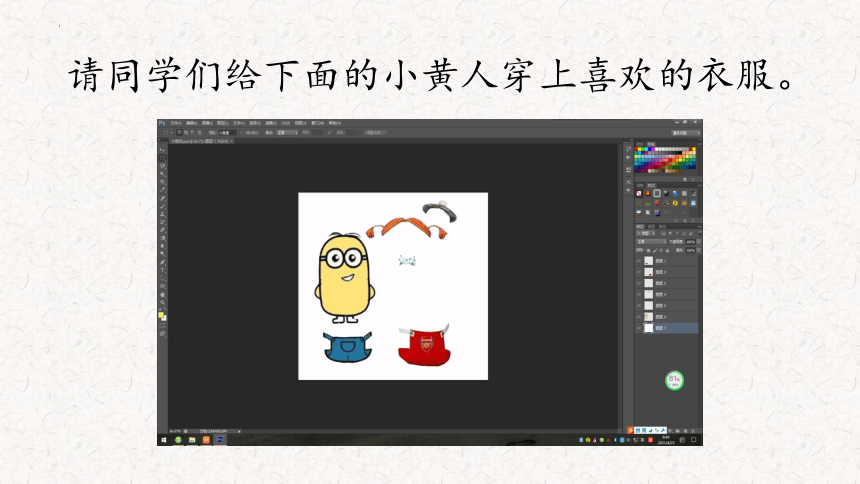Select the Eyedropper tool

coord(162,189)
